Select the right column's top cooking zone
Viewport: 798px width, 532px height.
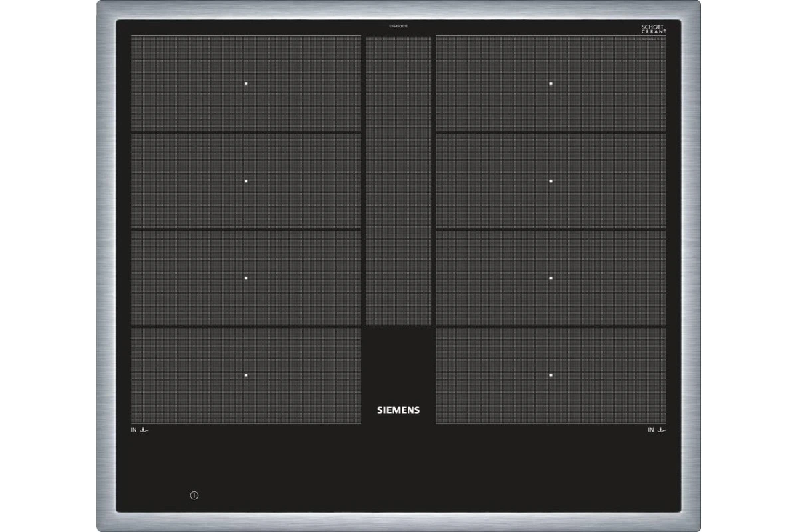click(x=551, y=83)
